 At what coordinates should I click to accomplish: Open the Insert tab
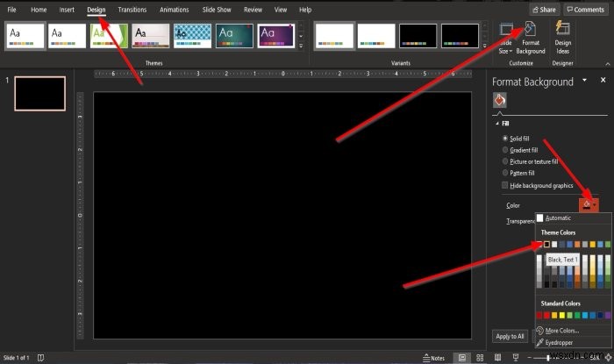[x=67, y=10]
